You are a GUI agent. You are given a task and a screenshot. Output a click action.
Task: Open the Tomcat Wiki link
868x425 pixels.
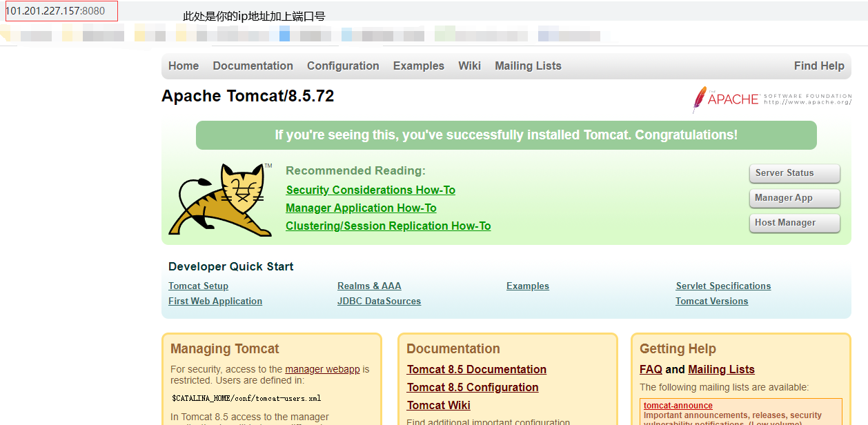[x=439, y=406]
